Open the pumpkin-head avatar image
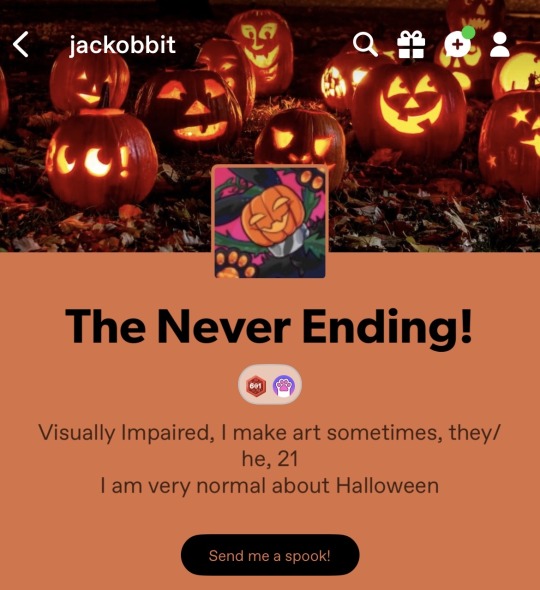540x590 pixels. (x=270, y=222)
